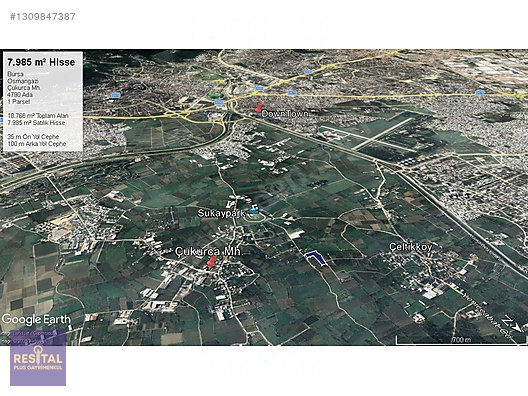Click the Google Earth logo
Image resolution: width=528 pixels, height=396 pixels.
[36, 320]
